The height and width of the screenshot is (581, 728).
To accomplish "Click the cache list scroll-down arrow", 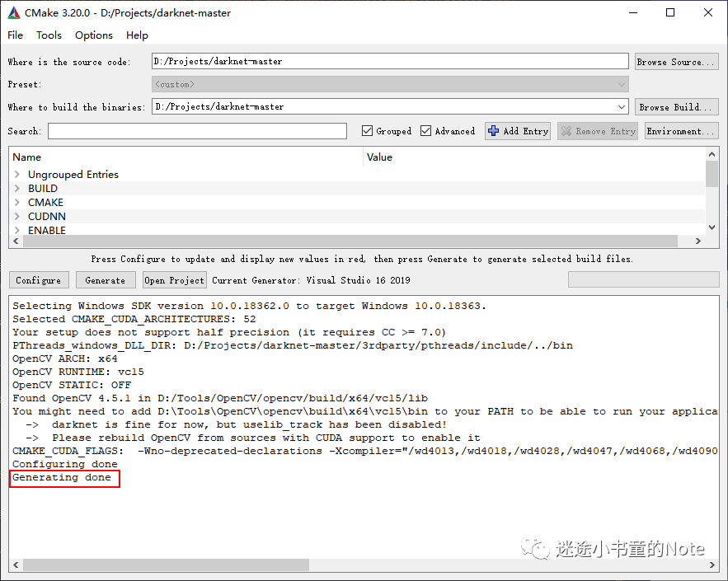I will pos(712,227).
